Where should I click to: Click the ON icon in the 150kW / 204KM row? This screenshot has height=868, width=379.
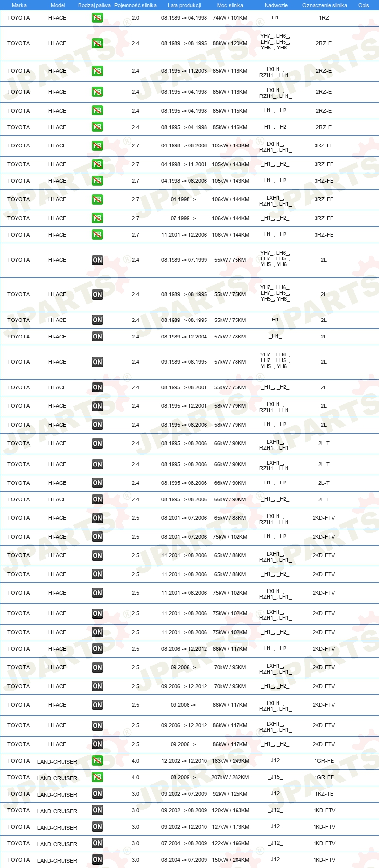point(97,860)
